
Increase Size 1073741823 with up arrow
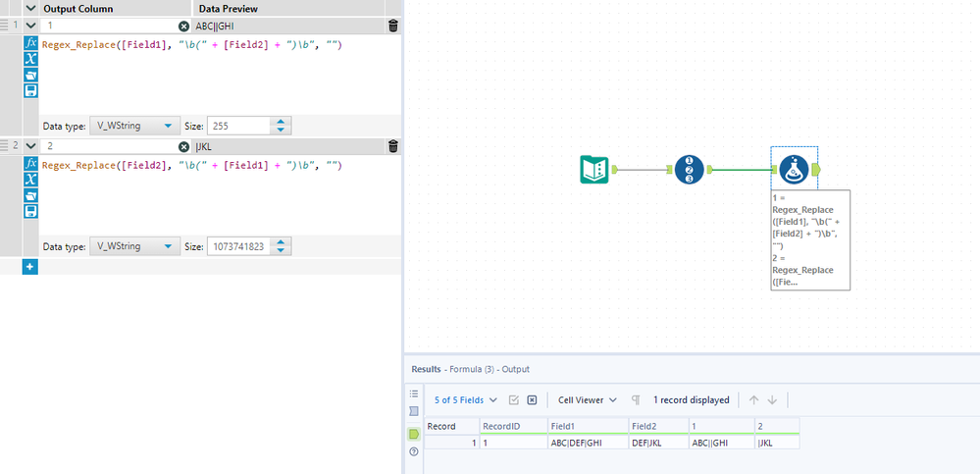click(x=281, y=242)
